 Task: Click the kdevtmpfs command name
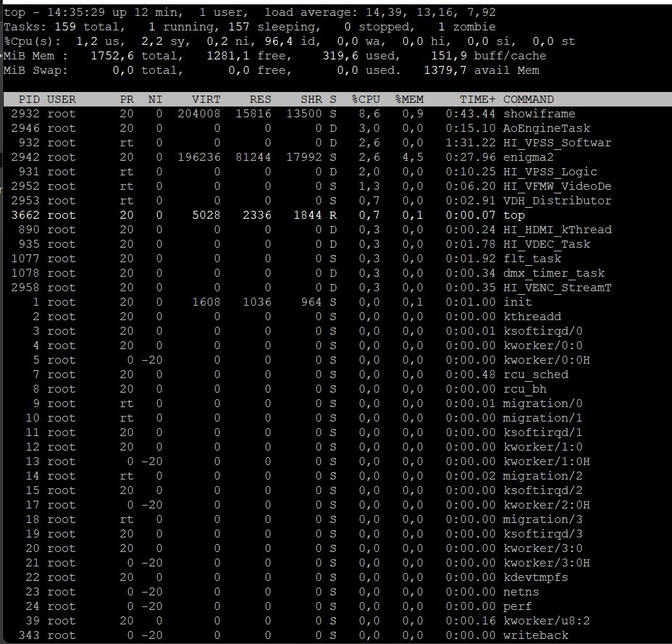click(x=535, y=577)
